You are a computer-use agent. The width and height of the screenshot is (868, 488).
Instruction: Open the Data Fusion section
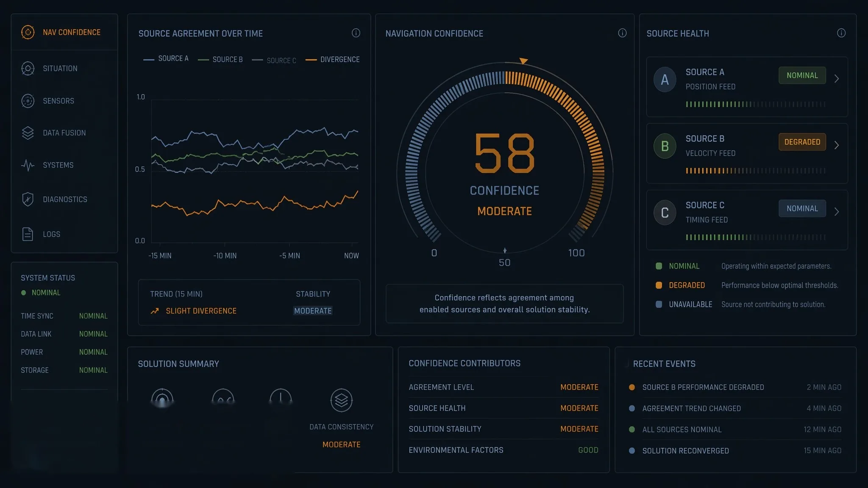pos(64,133)
